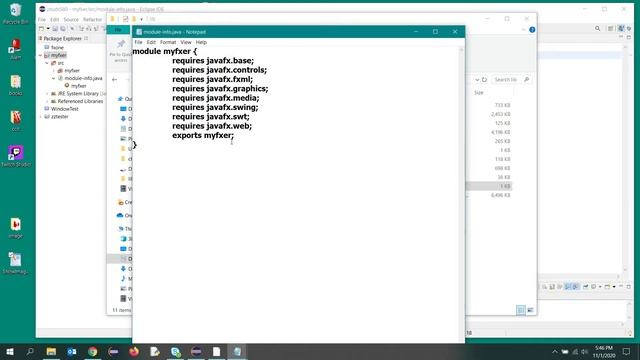Open the address history dropdown in File Explorer
The height and width of the screenshot is (360, 640).
[x=477, y=80]
